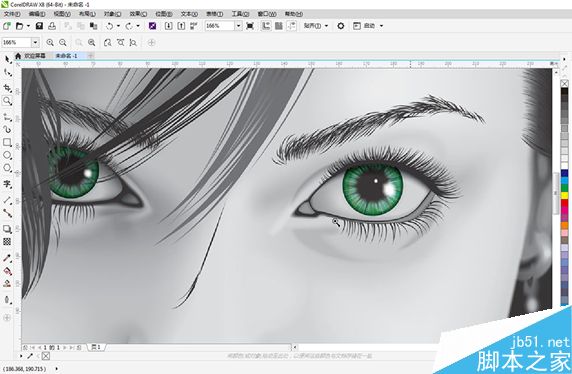Click the Redo arrow icon
Image resolution: width=572 pixels, height=374 pixels.
(x=129, y=26)
